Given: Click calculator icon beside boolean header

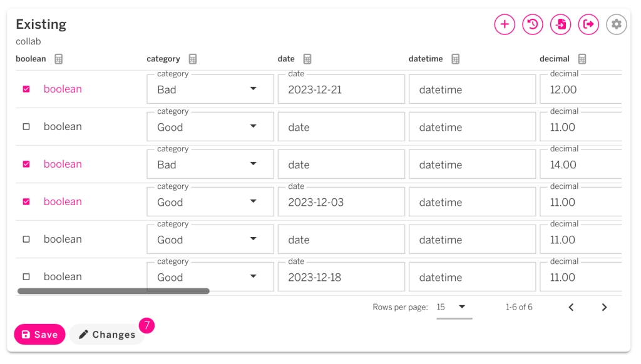Looking at the screenshot, I should click(58, 59).
